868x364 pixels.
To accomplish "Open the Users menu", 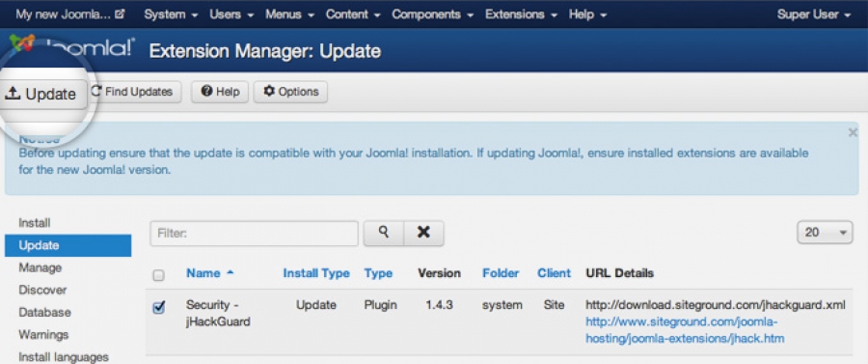I will click(231, 14).
